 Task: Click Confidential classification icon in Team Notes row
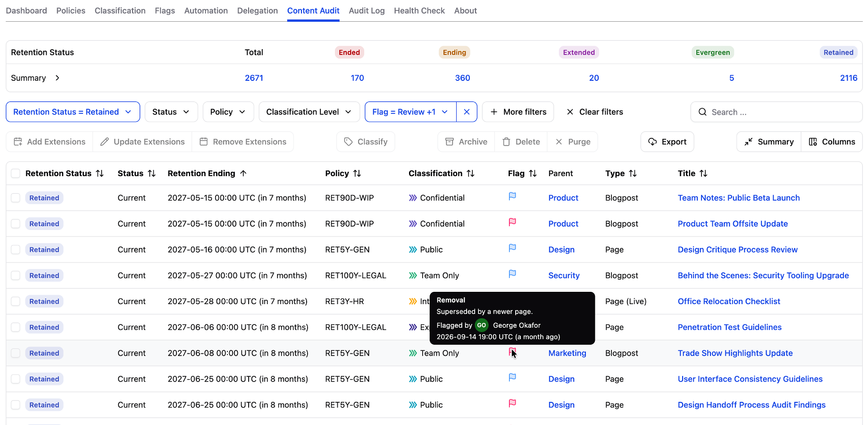pos(413,198)
